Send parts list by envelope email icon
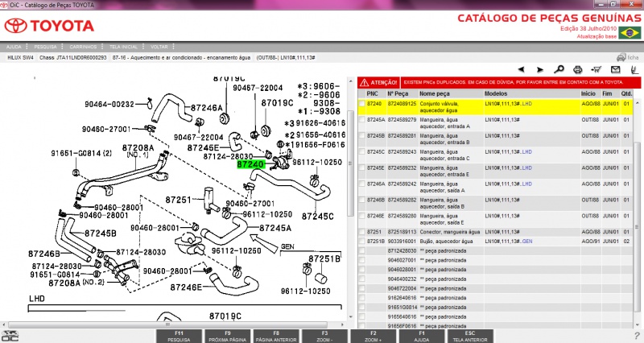Image resolution: width=644 pixels, height=343 pixels. (615, 69)
